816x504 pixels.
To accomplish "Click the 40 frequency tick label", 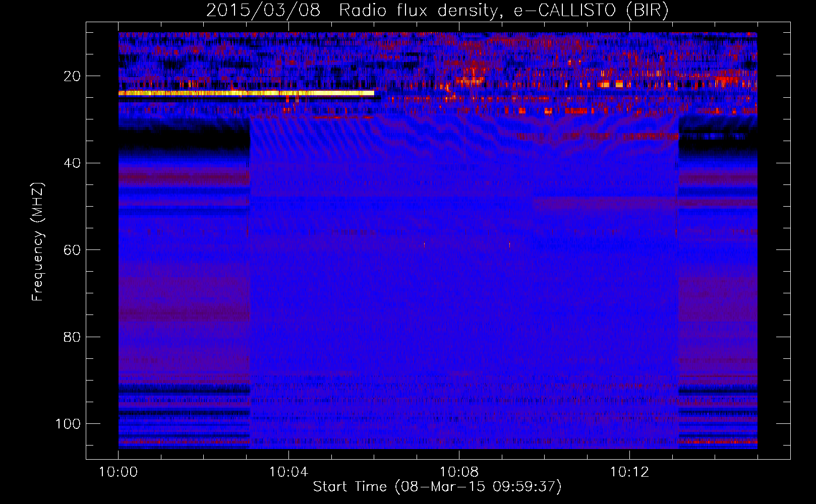I will [x=73, y=163].
